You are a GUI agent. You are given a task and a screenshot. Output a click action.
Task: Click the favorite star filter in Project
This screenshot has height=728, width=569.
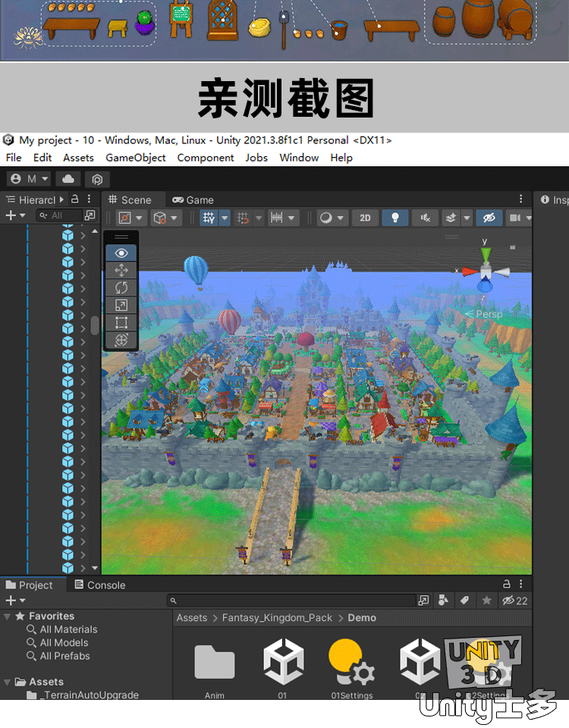[486, 601]
